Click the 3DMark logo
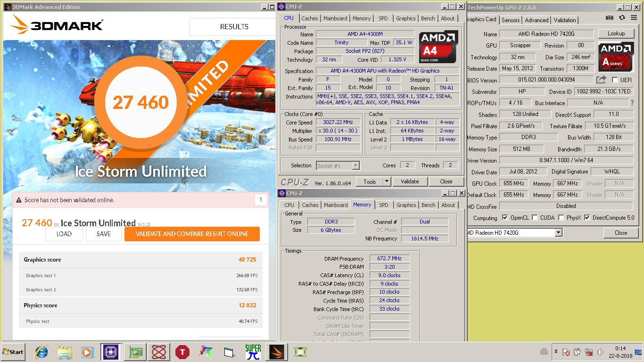644x362 pixels. click(57, 25)
